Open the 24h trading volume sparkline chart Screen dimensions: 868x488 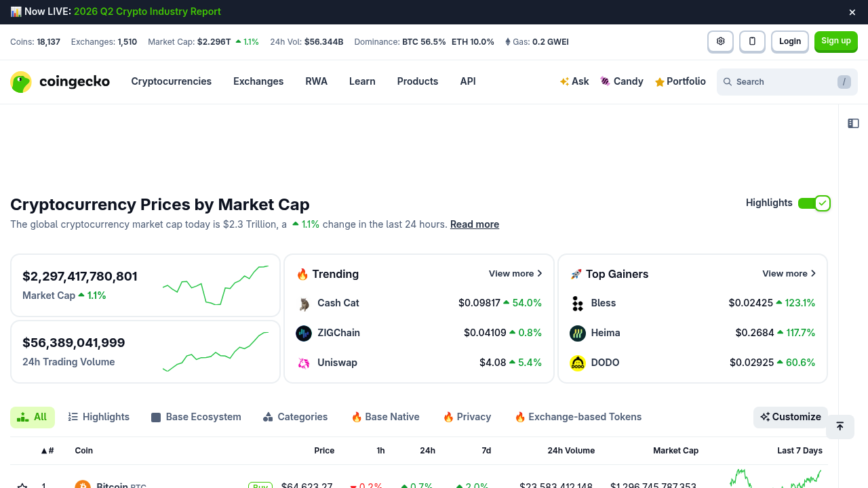pyautogui.click(x=216, y=352)
